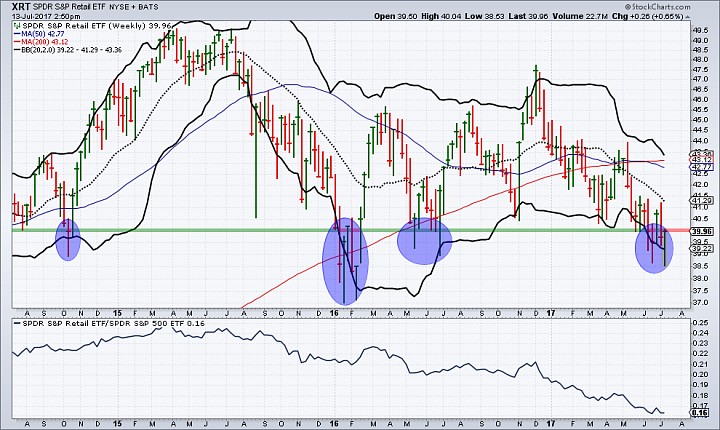Screen dimensions: 720x430
Task: Click the 0.16 ratio value tag in lower panel
Action: pyautogui.click(x=701, y=413)
